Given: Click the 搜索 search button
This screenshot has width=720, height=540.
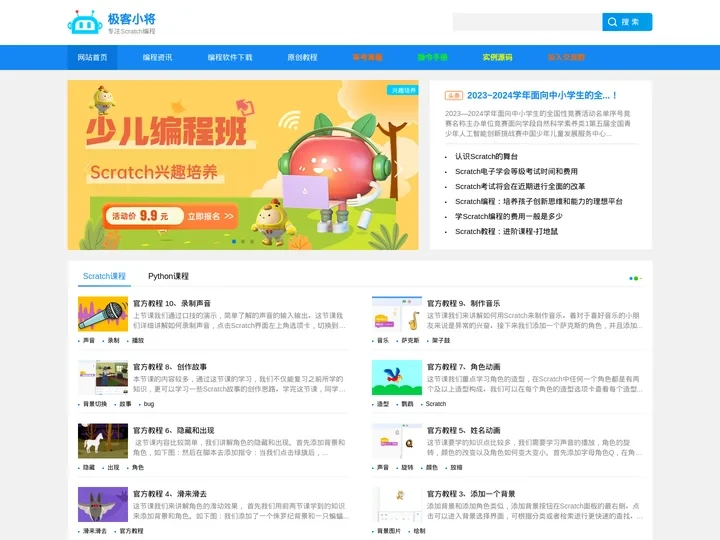Looking at the screenshot, I should point(627,22).
